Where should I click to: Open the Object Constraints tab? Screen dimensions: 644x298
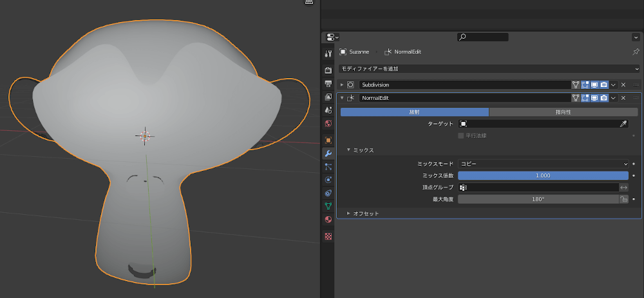coord(328,193)
